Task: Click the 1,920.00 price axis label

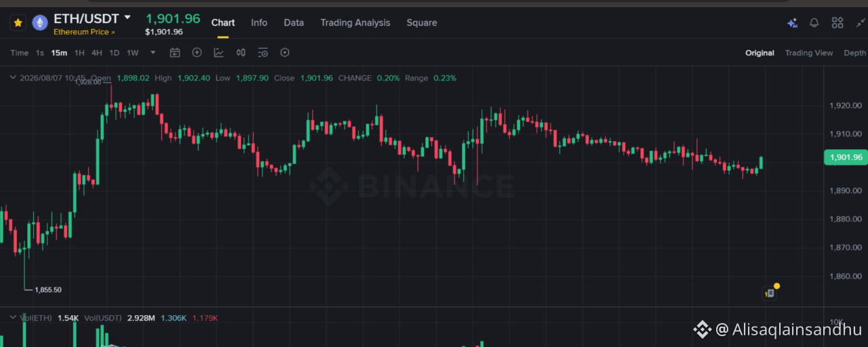Action: [845, 105]
